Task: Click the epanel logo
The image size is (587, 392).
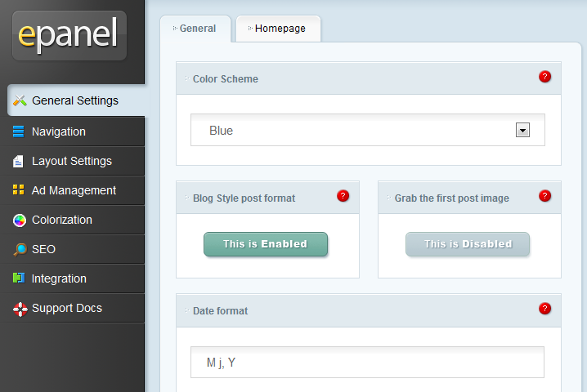Action: tap(69, 36)
